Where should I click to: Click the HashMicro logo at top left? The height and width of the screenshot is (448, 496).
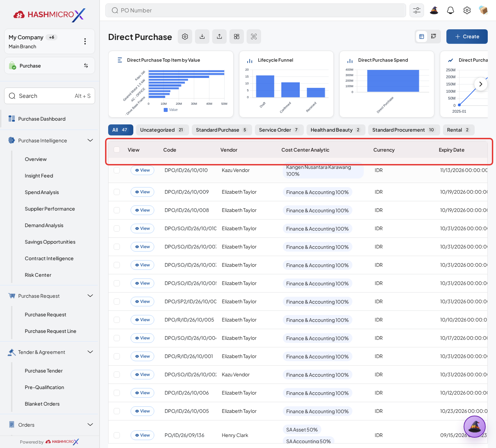tap(50, 14)
